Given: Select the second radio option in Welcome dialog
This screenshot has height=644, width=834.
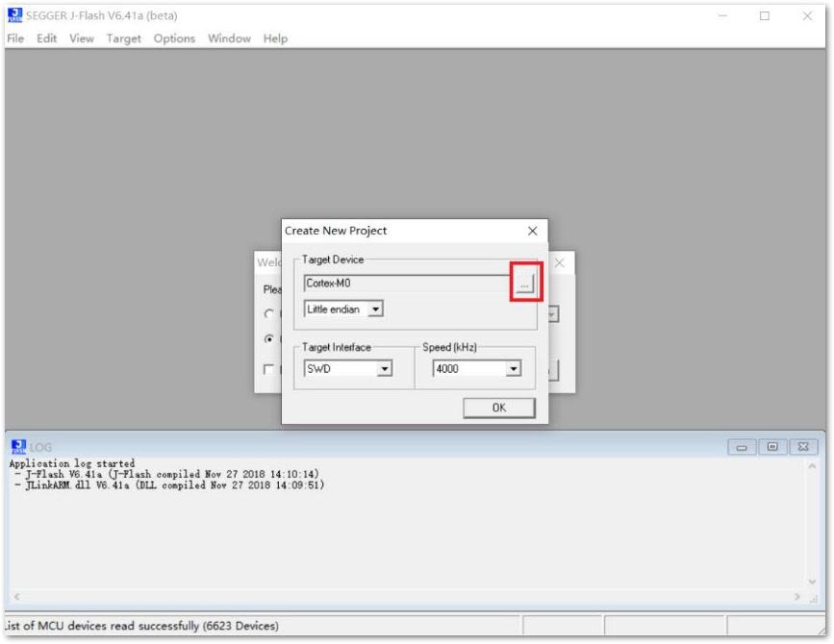Looking at the screenshot, I should point(269,339).
